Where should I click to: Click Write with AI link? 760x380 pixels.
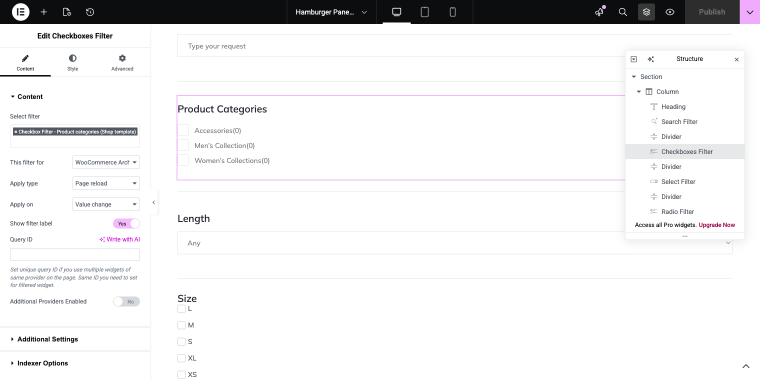point(120,239)
